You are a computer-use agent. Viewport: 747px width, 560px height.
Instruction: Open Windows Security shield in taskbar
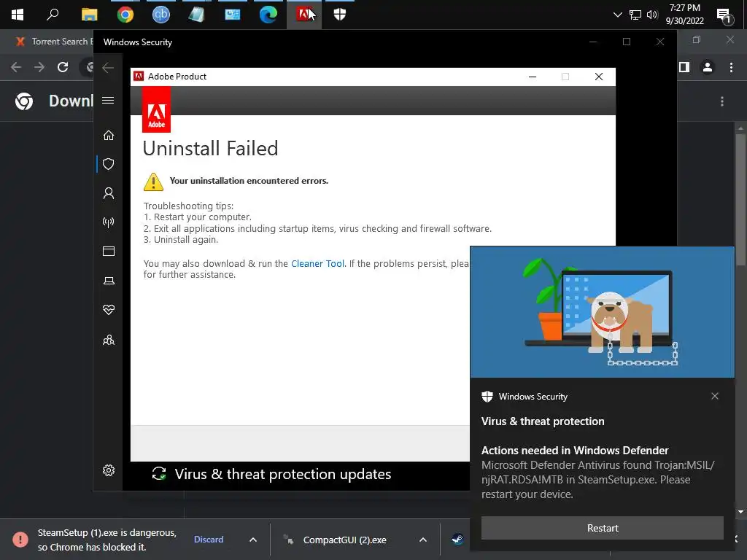coord(340,15)
